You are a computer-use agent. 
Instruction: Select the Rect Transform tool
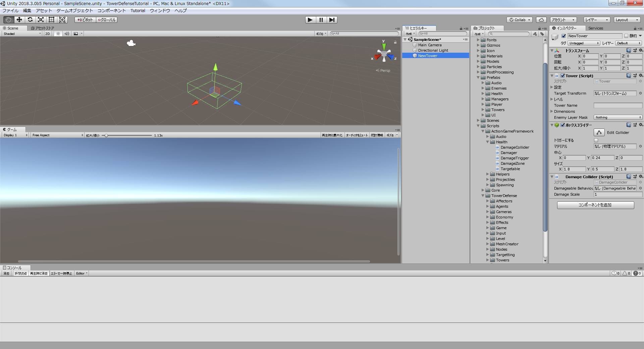(x=51, y=20)
